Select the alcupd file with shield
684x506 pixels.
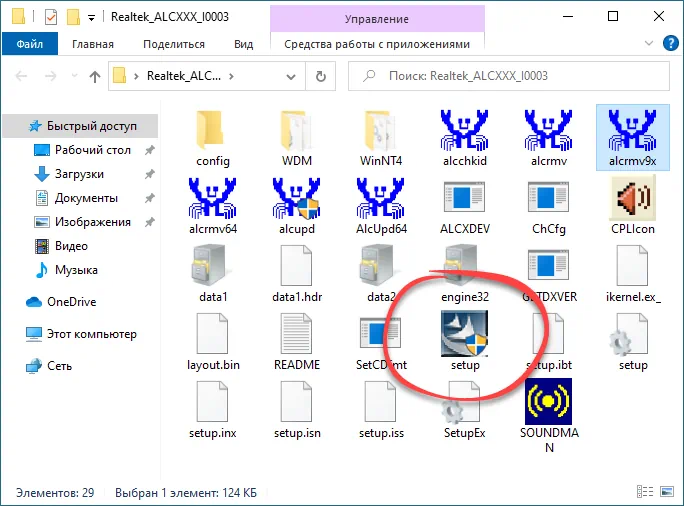point(297,206)
